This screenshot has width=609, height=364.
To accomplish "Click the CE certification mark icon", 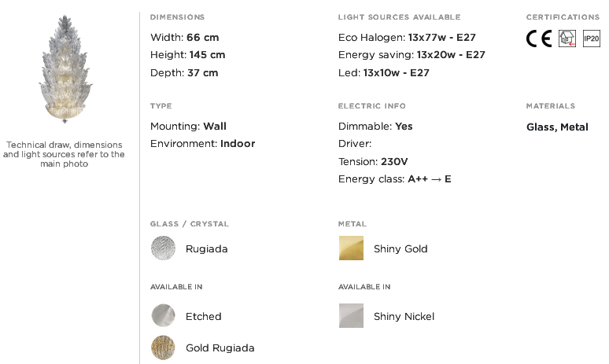I will [539, 39].
